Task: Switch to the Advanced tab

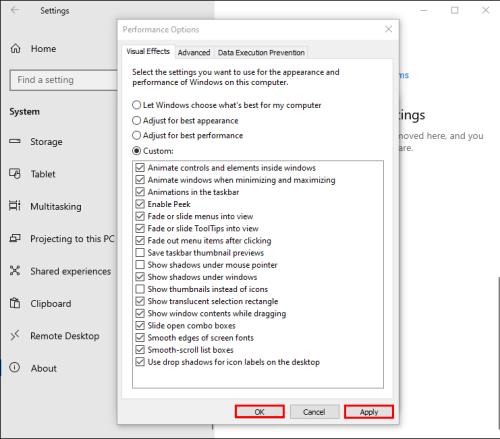Action: tap(194, 53)
